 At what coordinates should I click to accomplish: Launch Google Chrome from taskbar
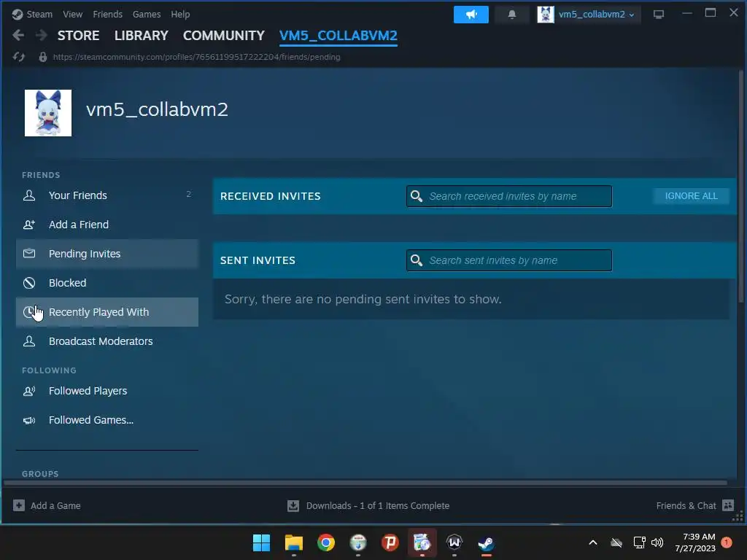(326, 542)
